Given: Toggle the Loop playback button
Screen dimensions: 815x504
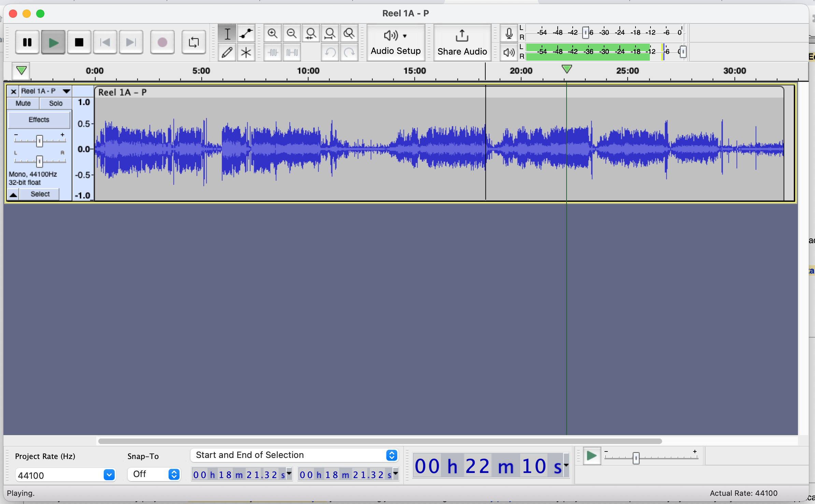Looking at the screenshot, I should pos(194,42).
